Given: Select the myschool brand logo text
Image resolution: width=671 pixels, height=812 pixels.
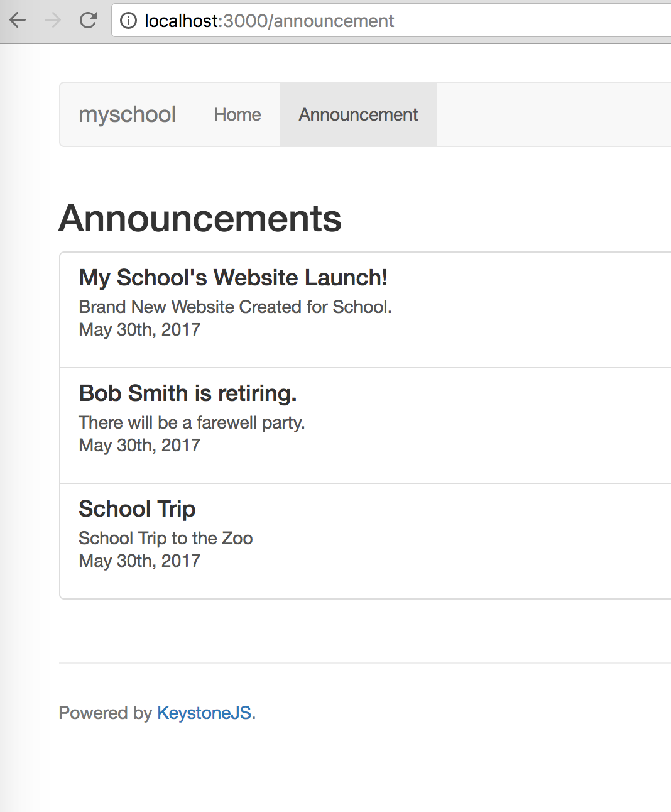Looking at the screenshot, I should pos(127,114).
